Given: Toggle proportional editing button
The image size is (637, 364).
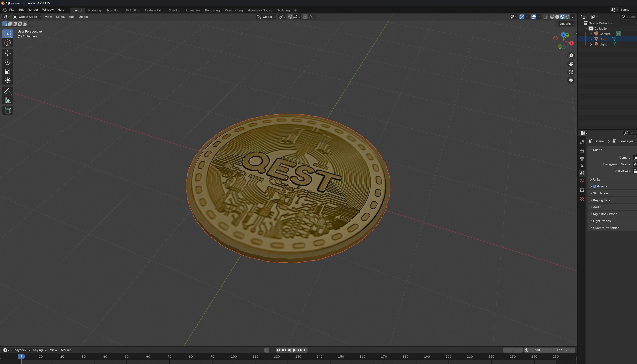Looking at the screenshot, I should point(305,17).
